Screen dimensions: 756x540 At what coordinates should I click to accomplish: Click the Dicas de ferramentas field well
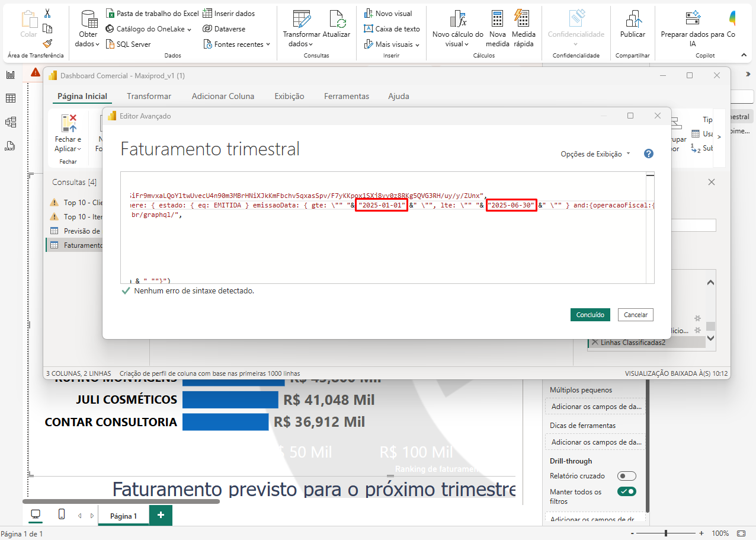pos(595,442)
